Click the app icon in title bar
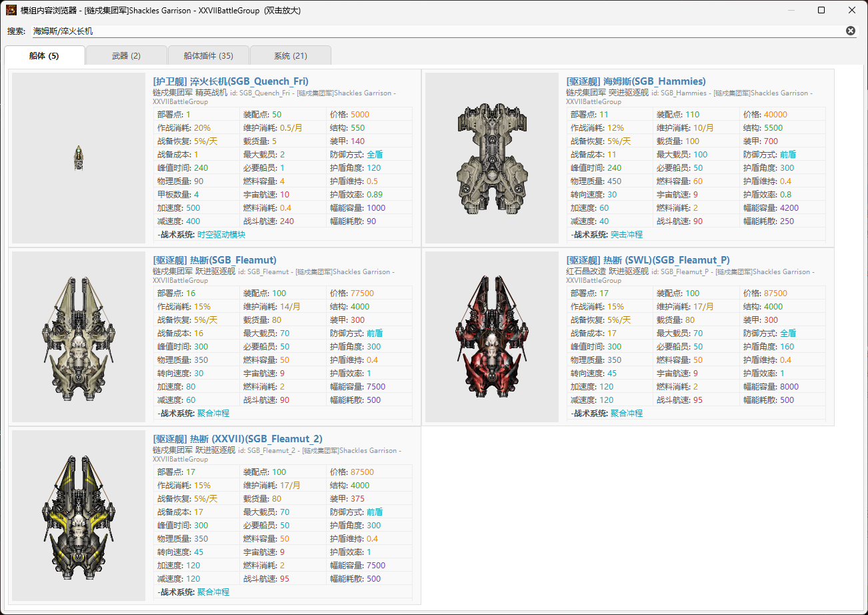The height and width of the screenshot is (615, 868). (x=11, y=10)
